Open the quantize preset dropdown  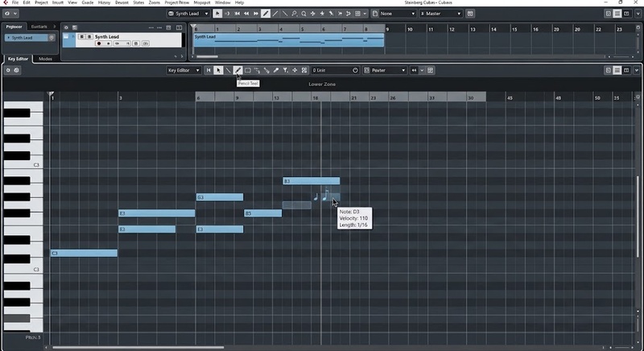pyautogui.click(x=385, y=70)
